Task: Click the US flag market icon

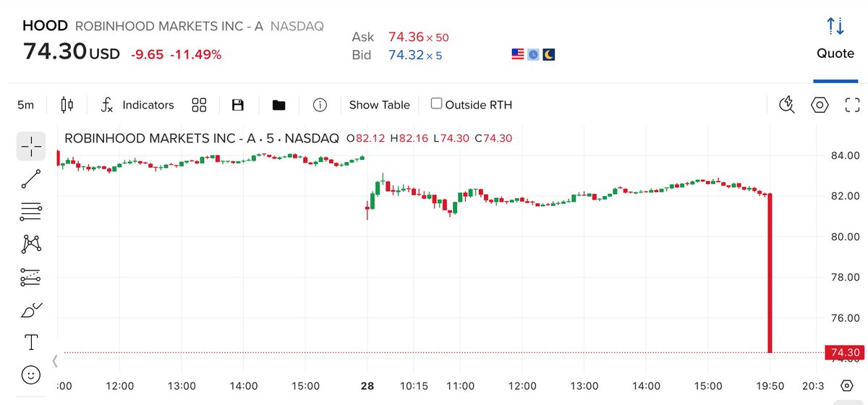Action: pos(517,55)
